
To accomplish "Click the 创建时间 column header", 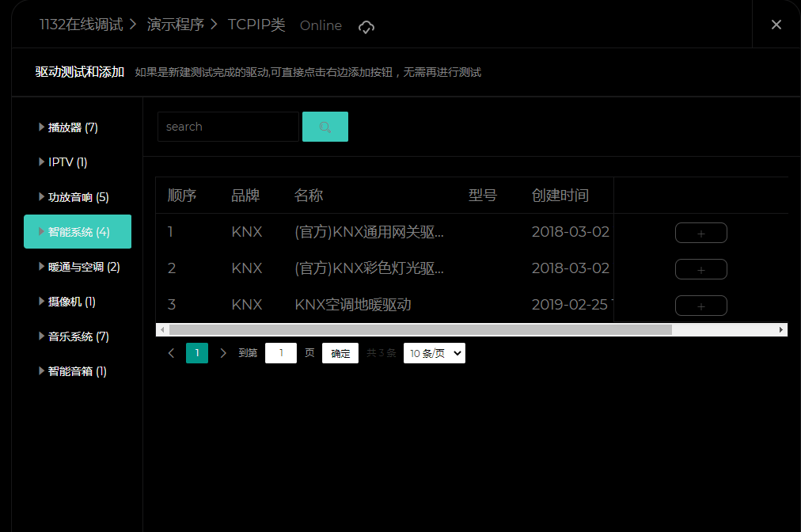I will (560, 196).
